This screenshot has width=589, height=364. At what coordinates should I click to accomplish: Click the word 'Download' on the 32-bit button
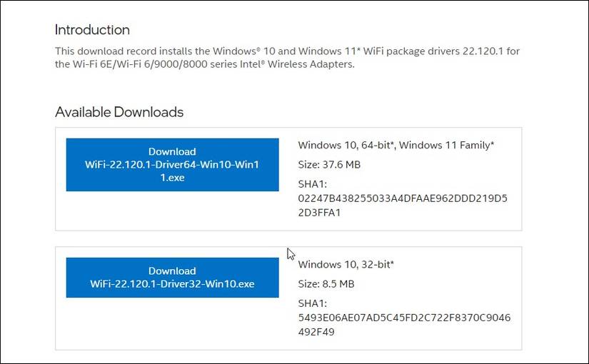tap(172, 271)
